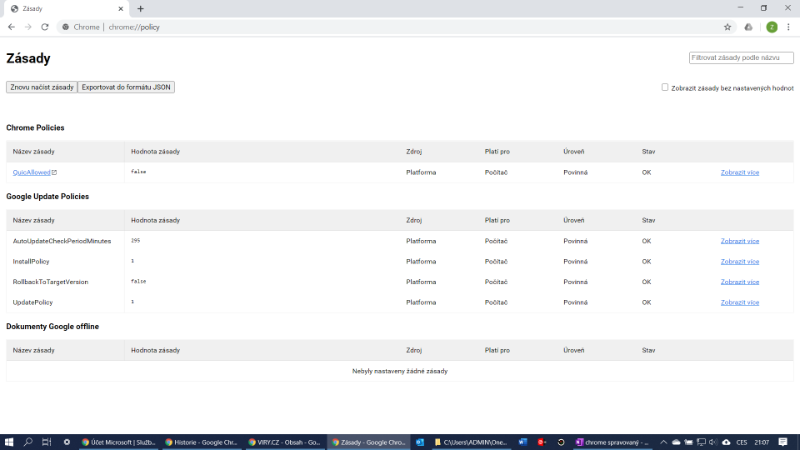This screenshot has height=450, width=800.
Task: Open the Chrome three-dot menu
Action: click(x=788, y=27)
